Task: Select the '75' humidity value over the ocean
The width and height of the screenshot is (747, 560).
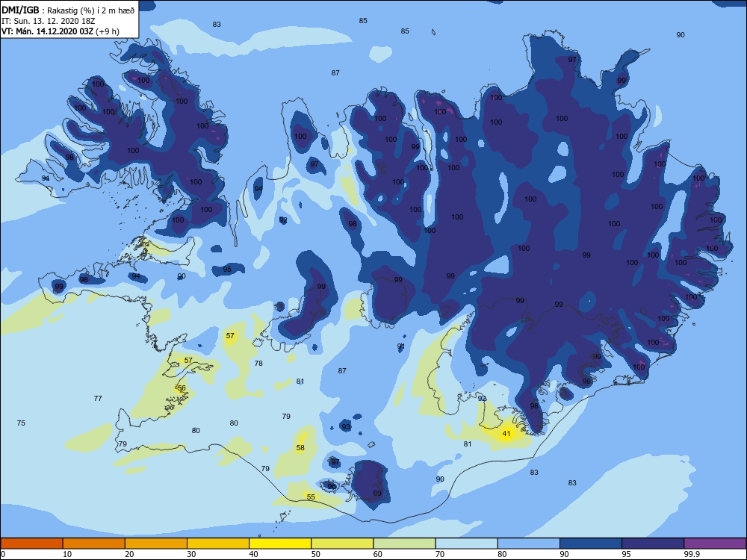Action: point(21,423)
